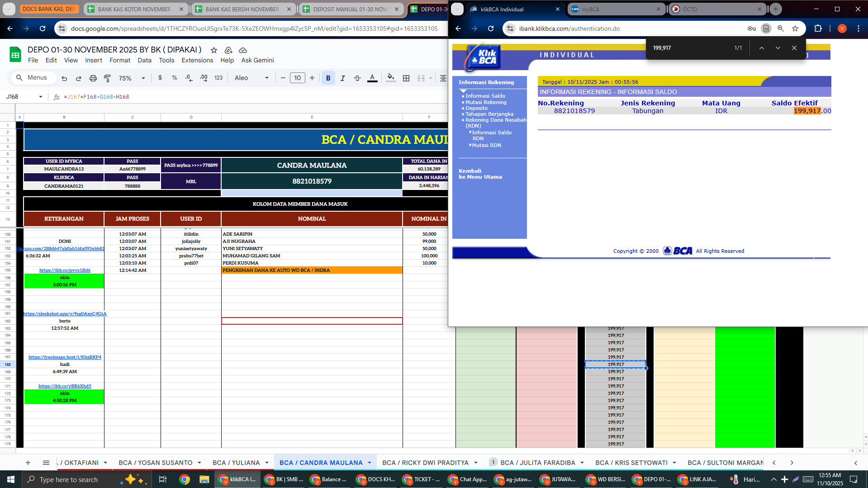This screenshot has height=488, width=868.
Task: Star the DEPO 01-30 NOVEMBER spreadsheet
Action: [x=214, y=50]
